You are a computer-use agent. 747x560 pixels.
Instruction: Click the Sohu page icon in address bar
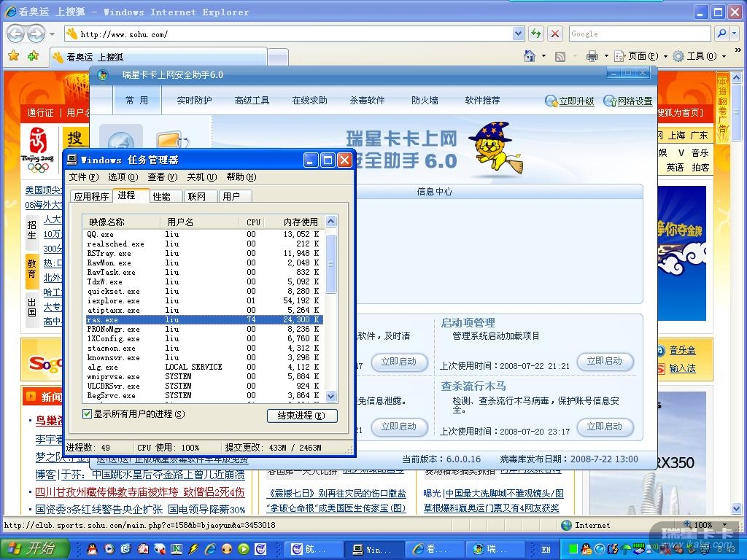click(x=72, y=34)
